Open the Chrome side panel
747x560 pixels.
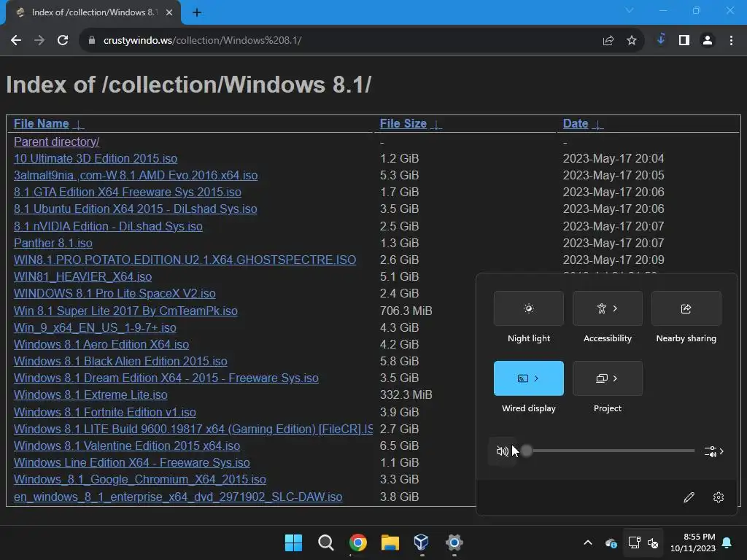[684, 41]
